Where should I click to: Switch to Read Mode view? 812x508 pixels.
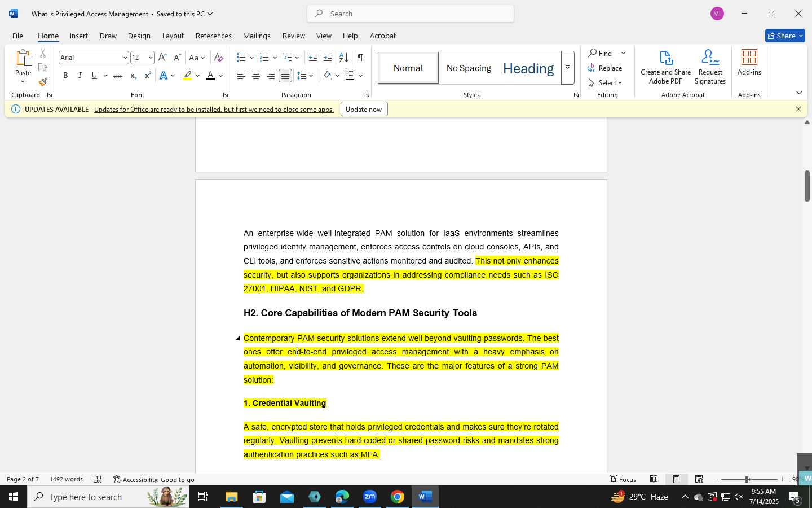pyautogui.click(x=654, y=479)
